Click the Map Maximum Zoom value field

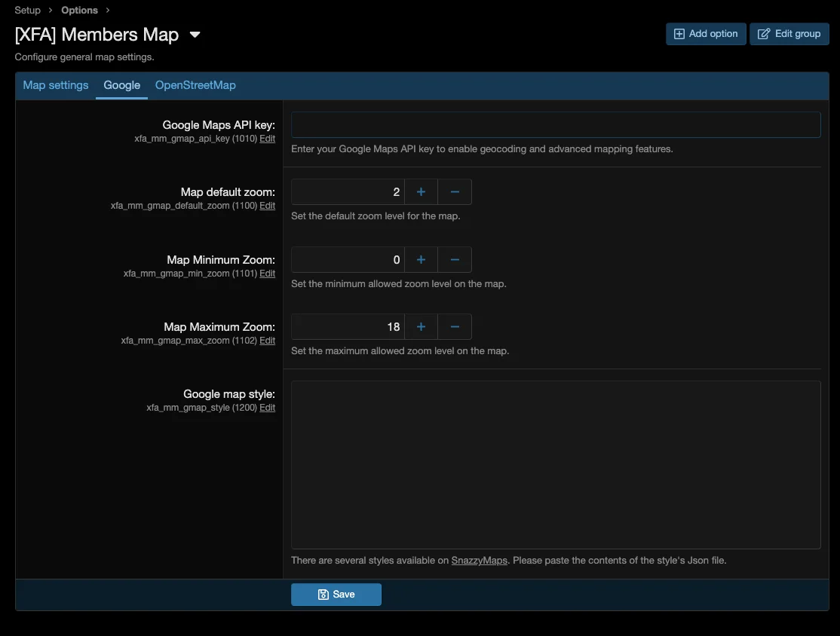[x=348, y=326]
